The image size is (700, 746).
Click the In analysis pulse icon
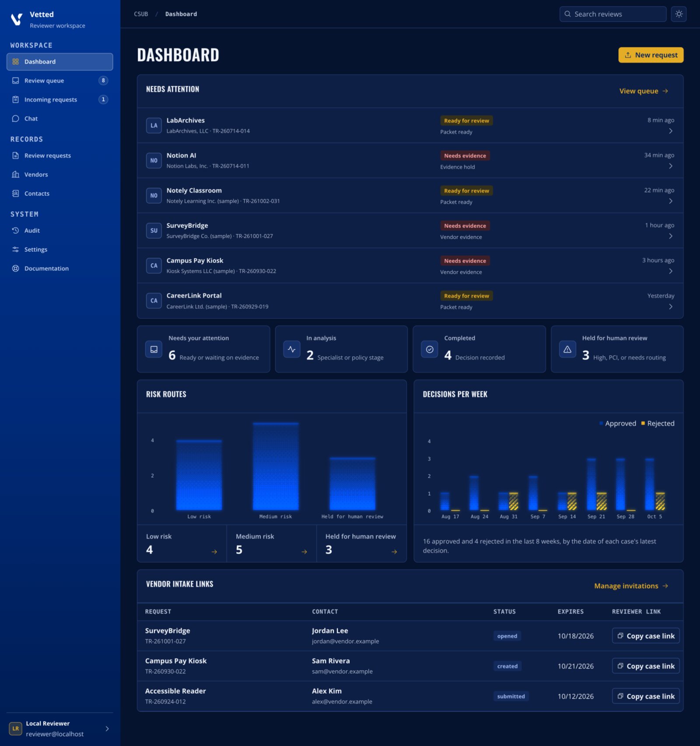click(292, 349)
